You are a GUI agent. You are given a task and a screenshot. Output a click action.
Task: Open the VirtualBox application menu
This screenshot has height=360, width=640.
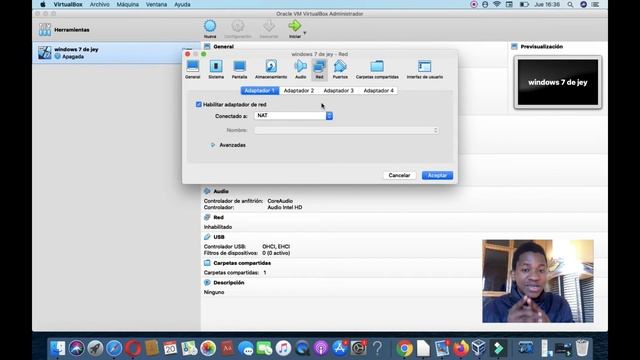68,4
